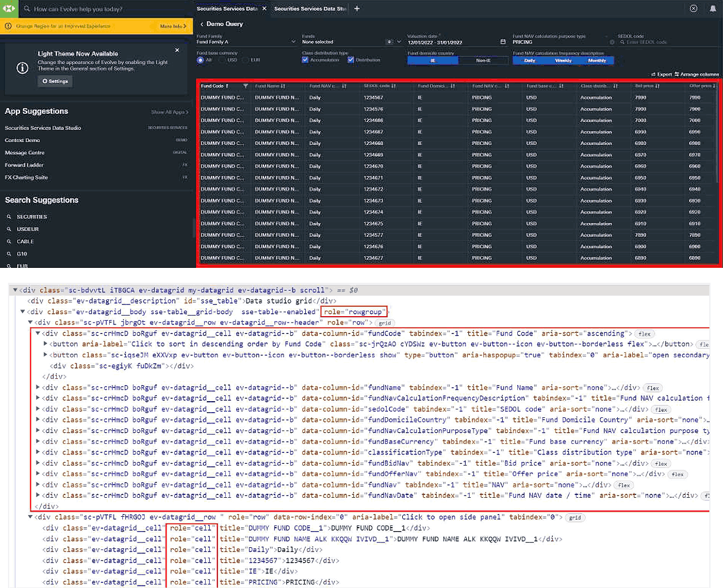The height and width of the screenshot is (588, 723).
Task: Dismiss the Light Theme notice with its X
Action: pos(177,50)
